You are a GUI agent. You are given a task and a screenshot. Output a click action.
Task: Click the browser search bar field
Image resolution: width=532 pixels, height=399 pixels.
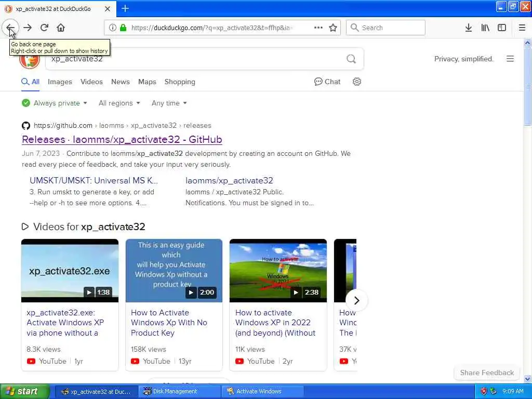pyautogui.click(x=385, y=28)
